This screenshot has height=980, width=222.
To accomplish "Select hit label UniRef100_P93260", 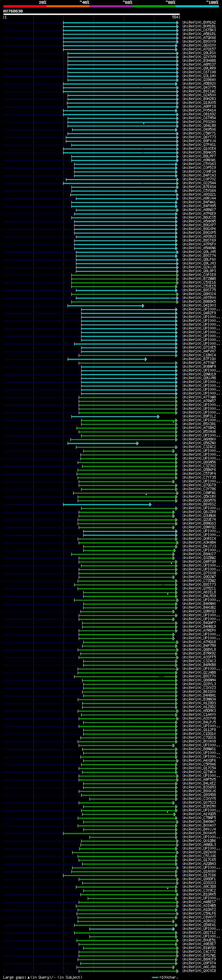I will coord(199,122).
